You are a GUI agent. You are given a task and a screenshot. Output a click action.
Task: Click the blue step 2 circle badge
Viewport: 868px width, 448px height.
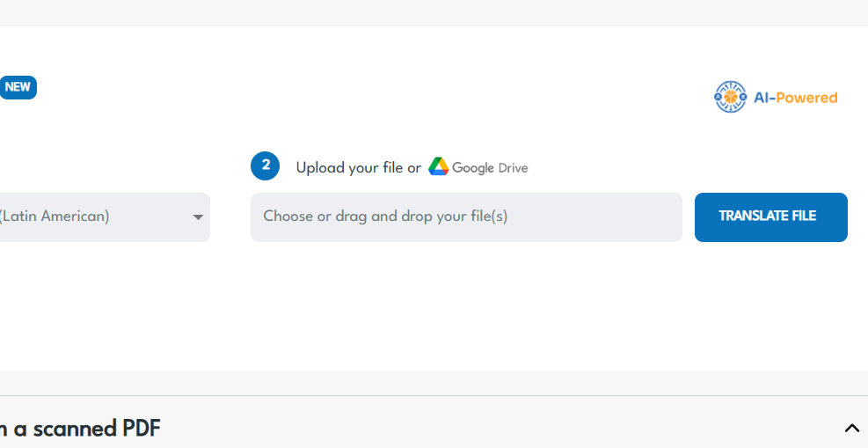pos(265,165)
